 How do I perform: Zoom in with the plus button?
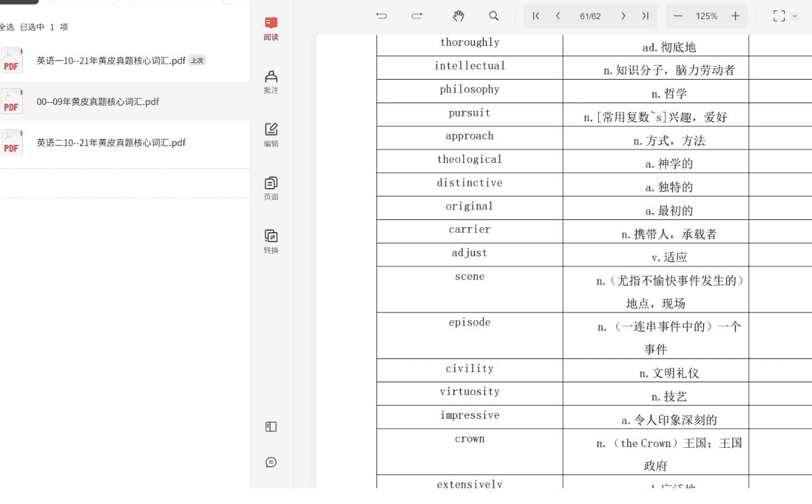[x=736, y=16]
